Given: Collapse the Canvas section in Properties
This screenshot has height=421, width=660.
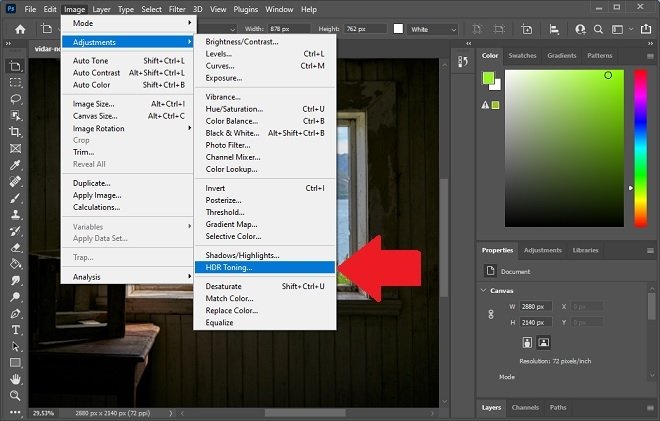Looking at the screenshot, I should 484,290.
